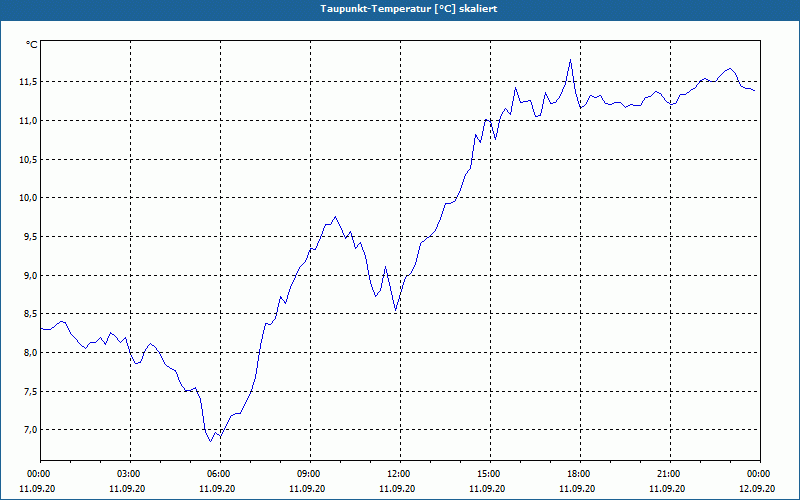800x500 pixels.
Task: Click the 11,5 y-axis label
Action: pyautogui.click(x=27, y=82)
